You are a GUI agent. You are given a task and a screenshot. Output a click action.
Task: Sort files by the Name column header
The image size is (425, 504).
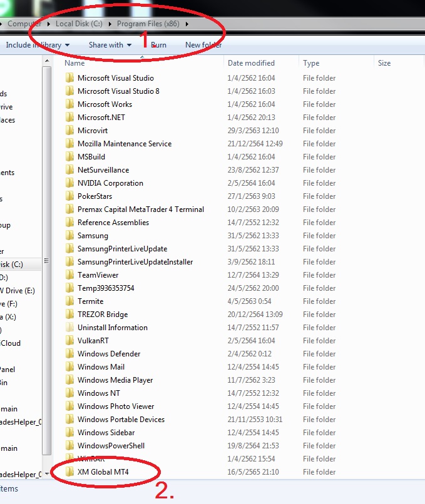click(74, 63)
